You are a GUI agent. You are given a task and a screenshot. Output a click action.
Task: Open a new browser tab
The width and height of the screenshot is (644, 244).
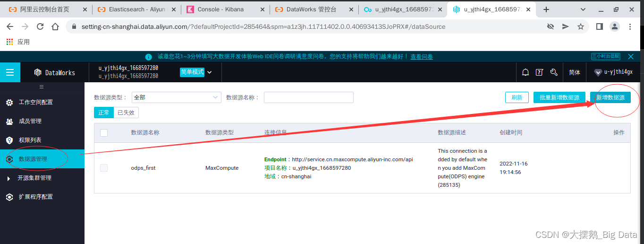tap(546, 9)
